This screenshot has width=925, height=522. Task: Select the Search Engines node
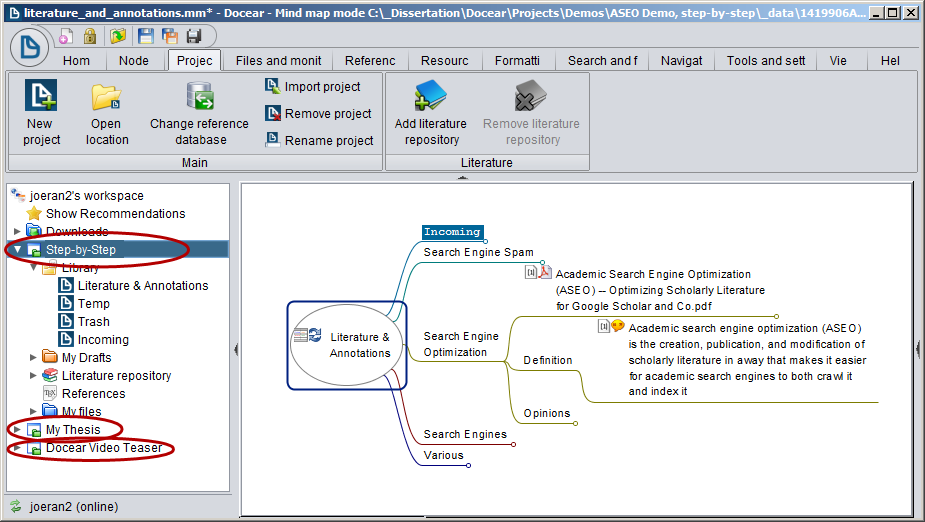pyautogui.click(x=465, y=434)
